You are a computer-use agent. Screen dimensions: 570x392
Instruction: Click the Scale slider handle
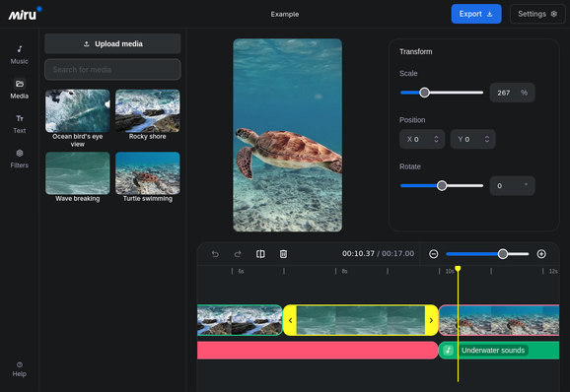click(424, 93)
